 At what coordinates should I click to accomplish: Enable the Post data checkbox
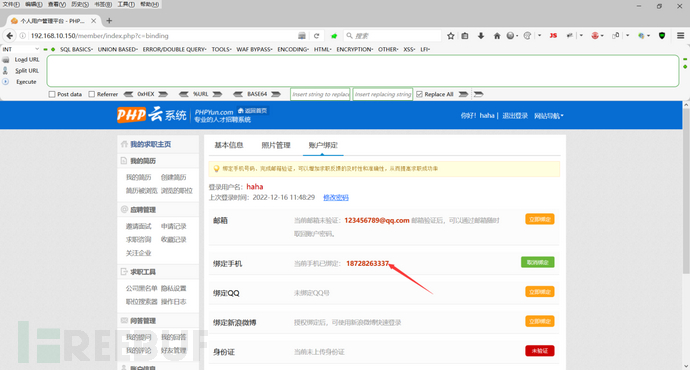coord(52,94)
